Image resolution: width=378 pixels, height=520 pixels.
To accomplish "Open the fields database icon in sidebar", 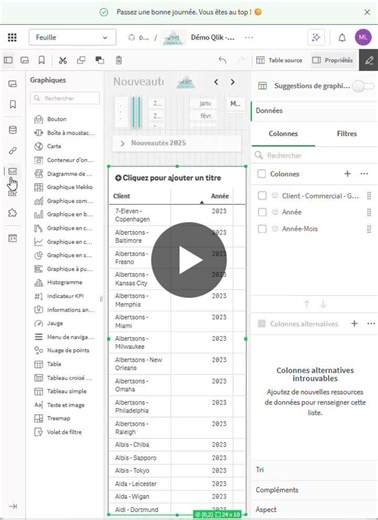I will (x=13, y=130).
